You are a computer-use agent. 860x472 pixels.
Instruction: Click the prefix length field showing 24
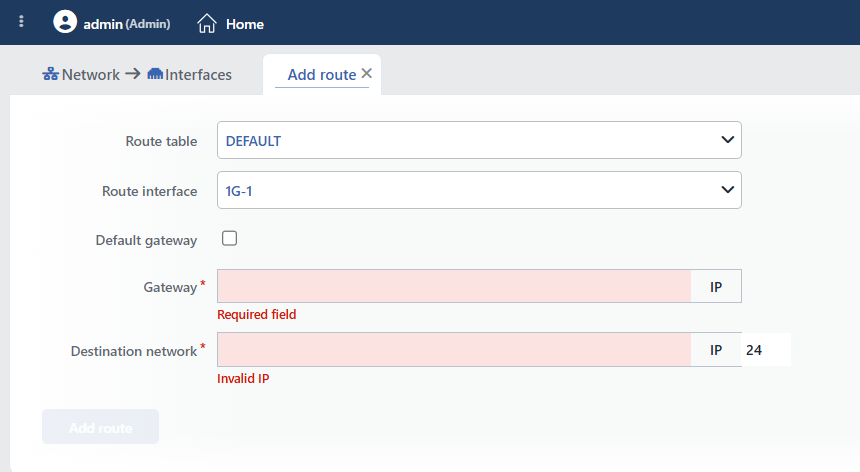766,350
